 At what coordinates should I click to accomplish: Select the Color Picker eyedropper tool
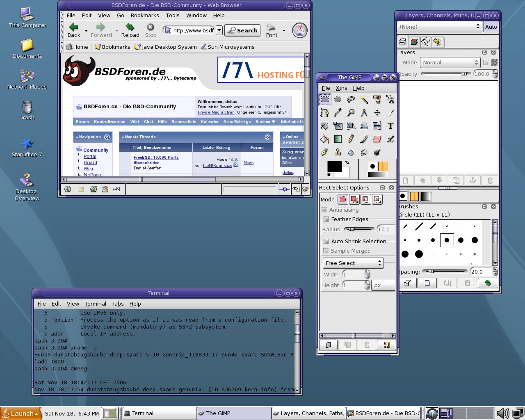point(338,112)
